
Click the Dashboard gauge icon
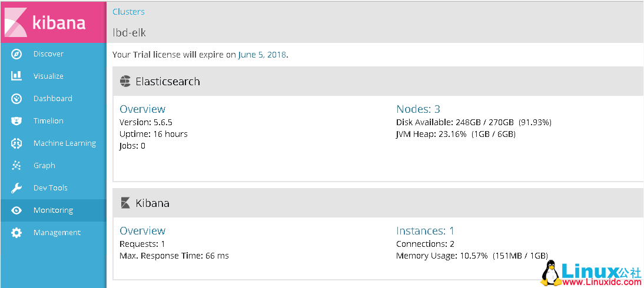pyautogui.click(x=16, y=99)
